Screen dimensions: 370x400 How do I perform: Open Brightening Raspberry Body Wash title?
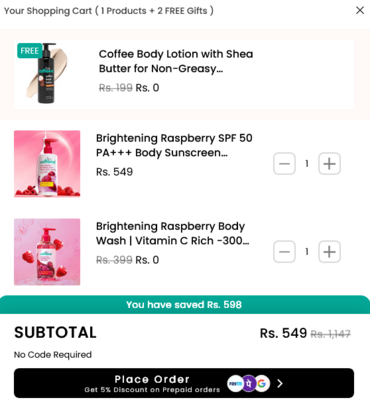pos(172,233)
